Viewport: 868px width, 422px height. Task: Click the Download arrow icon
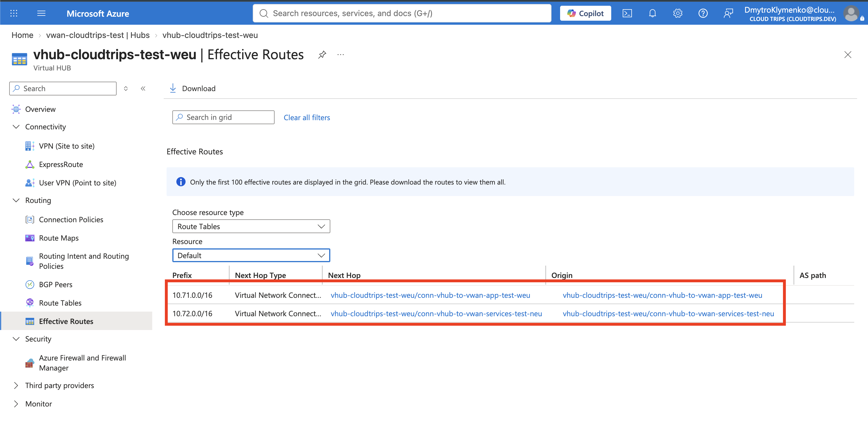(x=173, y=88)
